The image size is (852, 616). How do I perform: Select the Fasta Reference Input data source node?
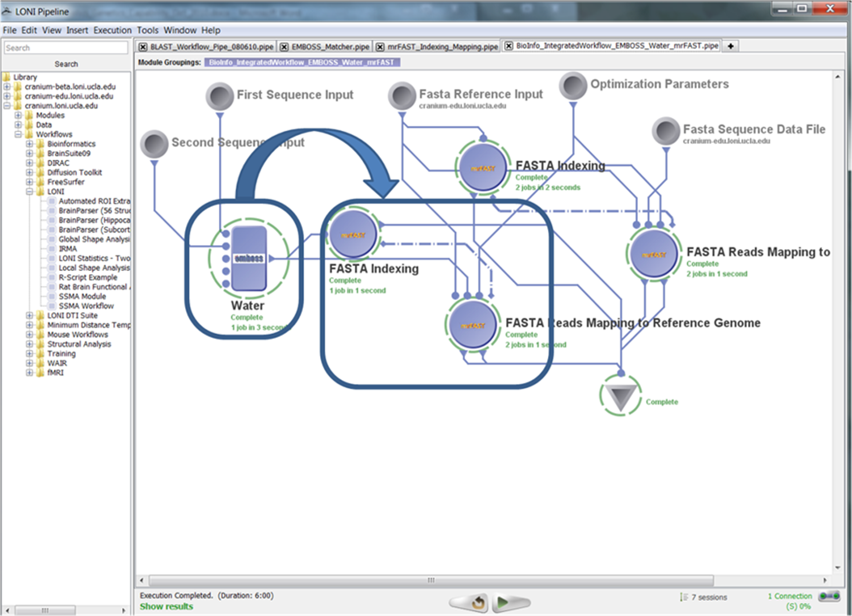point(402,96)
